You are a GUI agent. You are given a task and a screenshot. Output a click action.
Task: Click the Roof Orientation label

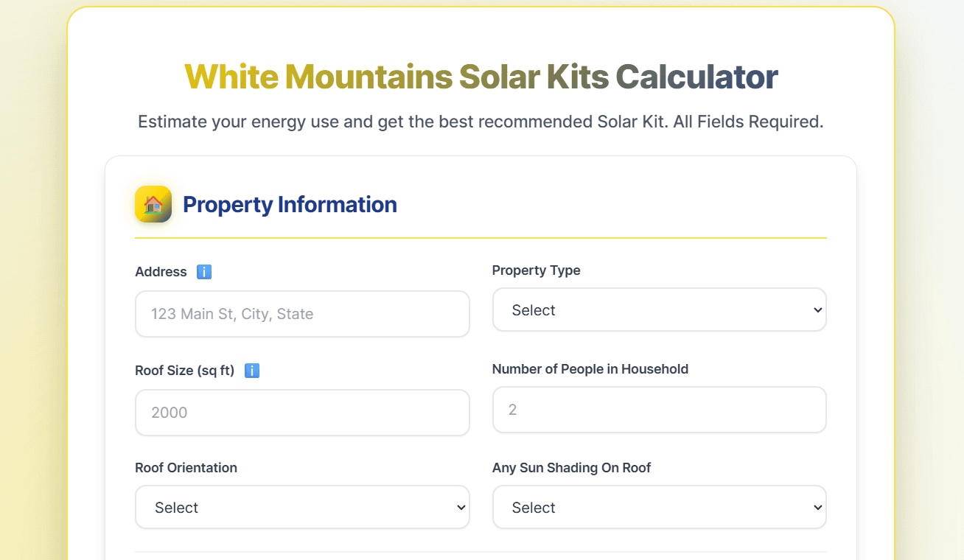[186, 468]
